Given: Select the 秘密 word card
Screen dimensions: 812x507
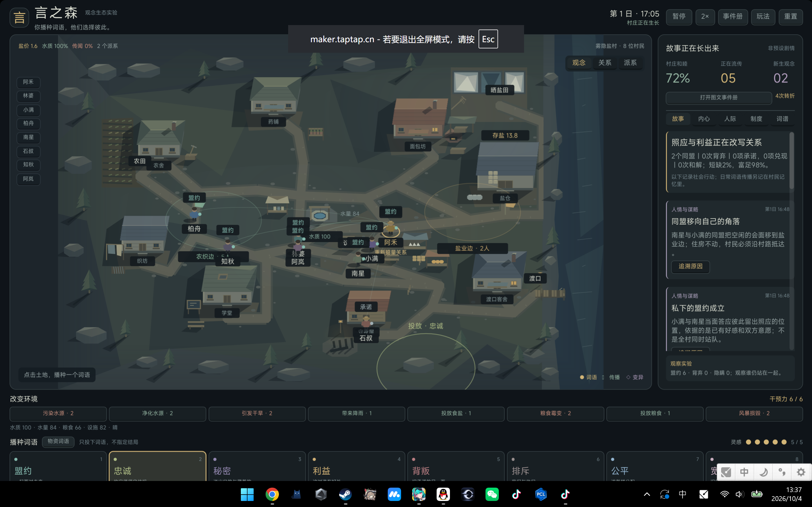Looking at the screenshot, I should point(257,466).
